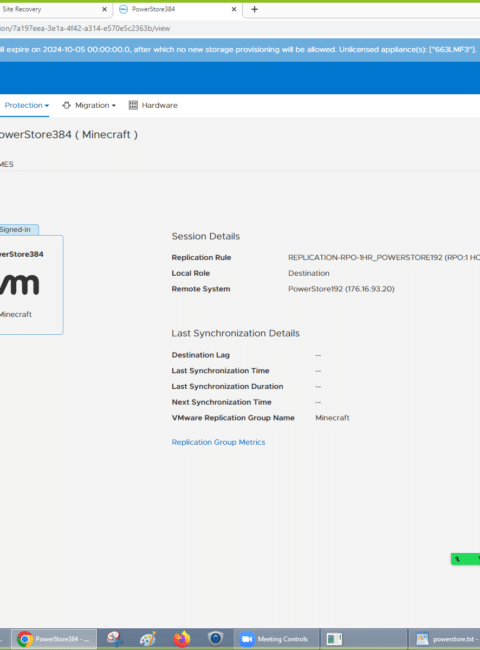The width and height of the screenshot is (480, 650).
Task: Open the Migration dropdown menu
Action: pyautogui.click(x=95, y=105)
